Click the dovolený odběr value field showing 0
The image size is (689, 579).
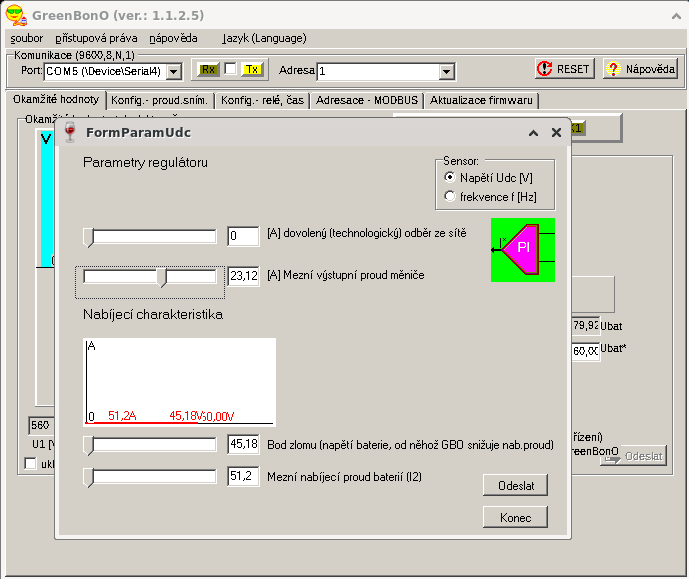pos(243,236)
